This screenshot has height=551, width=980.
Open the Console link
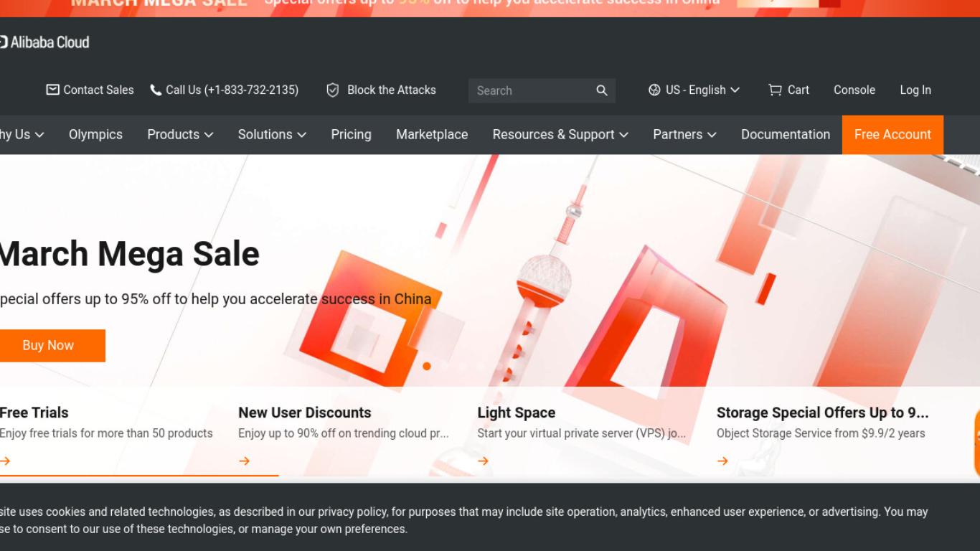854,90
